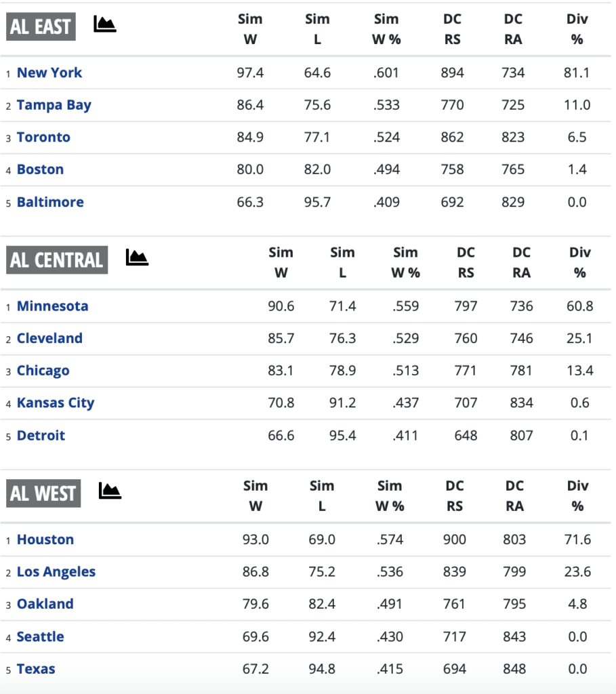Viewport: 616px width, 694px height.
Task: Open the AL Central chart icon
Action: click(x=137, y=258)
